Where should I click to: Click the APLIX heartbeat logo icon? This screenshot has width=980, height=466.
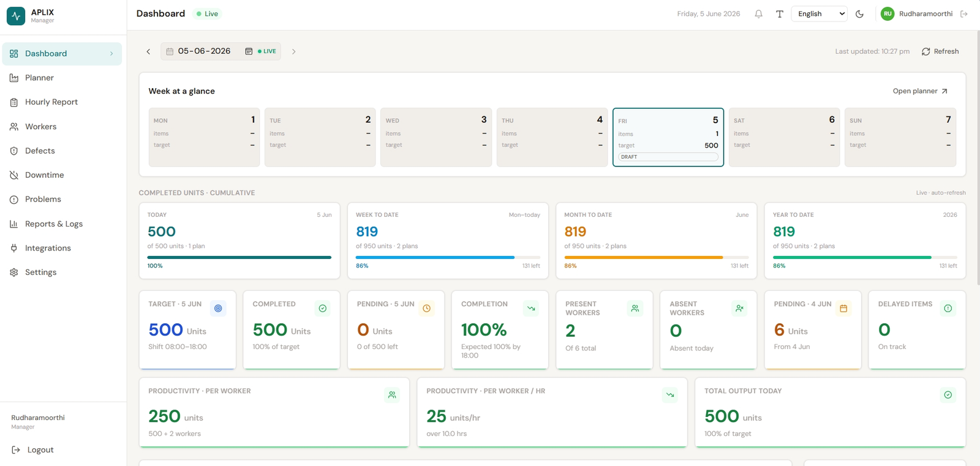coord(16,16)
